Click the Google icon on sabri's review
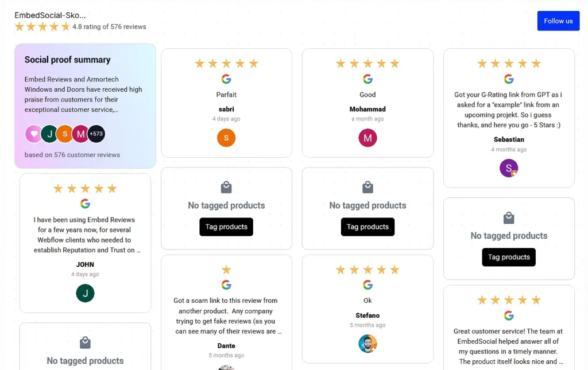 226,79
